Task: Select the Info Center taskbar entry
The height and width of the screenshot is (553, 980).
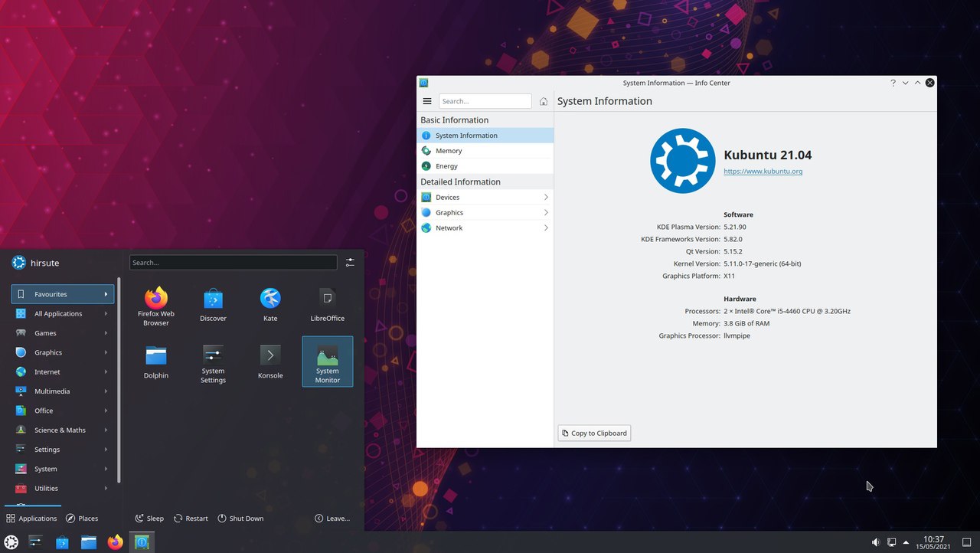Action: click(x=142, y=542)
